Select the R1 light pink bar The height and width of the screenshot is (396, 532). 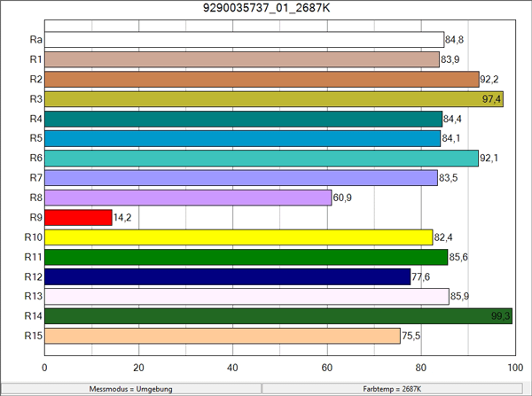[x=242, y=59]
